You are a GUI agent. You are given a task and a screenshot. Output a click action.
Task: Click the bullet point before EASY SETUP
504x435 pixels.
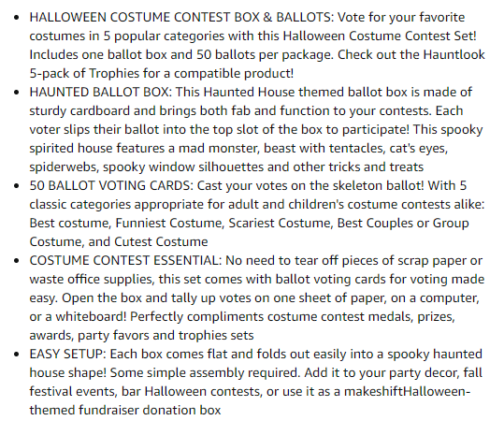pos(17,355)
